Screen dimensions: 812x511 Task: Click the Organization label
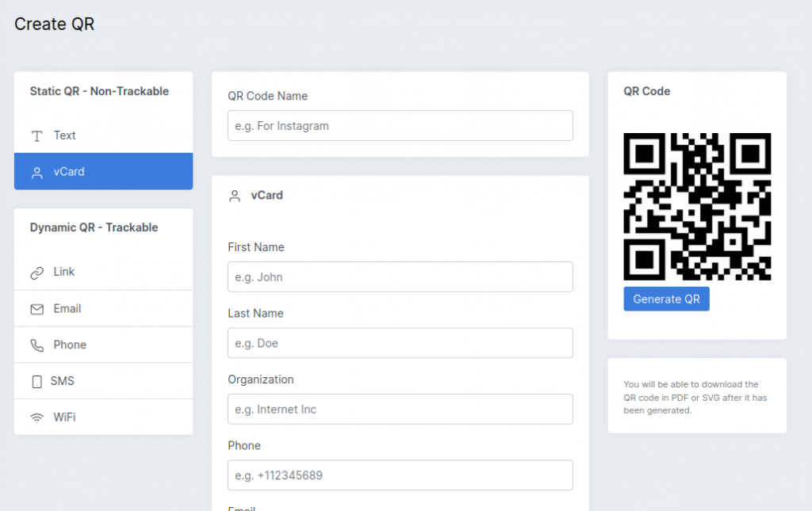point(260,379)
